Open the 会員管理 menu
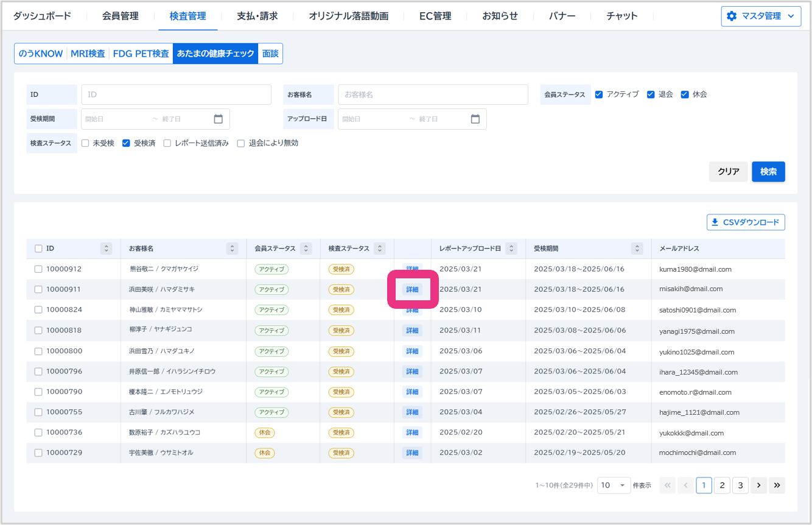 [x=121, y=16]
